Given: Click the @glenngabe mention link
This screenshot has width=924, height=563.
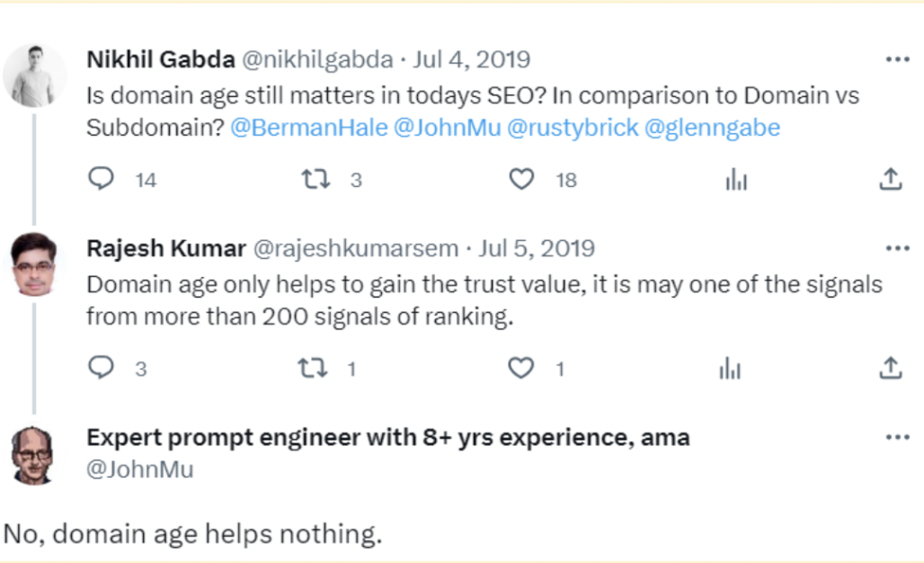Looking at the screenshot, I should [713, 128].
